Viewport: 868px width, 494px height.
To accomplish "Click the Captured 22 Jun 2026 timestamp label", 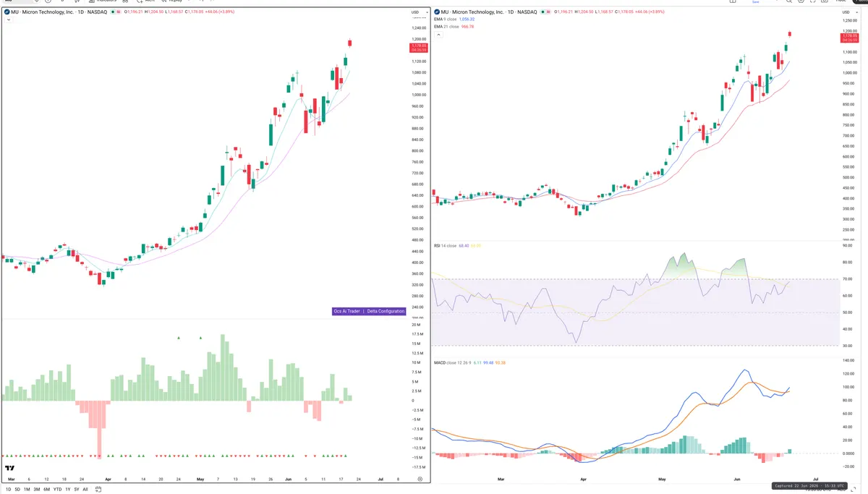I will coord(809,486).
